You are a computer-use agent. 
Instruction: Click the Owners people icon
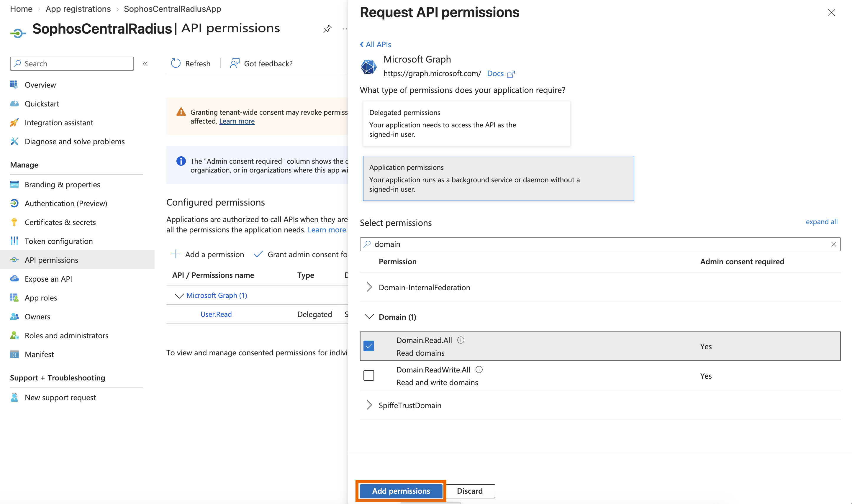point(14,316)
